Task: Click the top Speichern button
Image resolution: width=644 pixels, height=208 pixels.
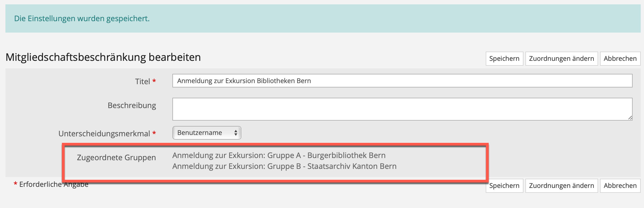Action: [504, 59]
